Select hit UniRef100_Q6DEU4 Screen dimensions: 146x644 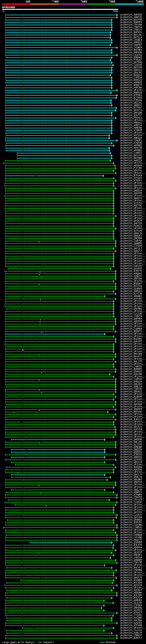click(x=131, y=191)
